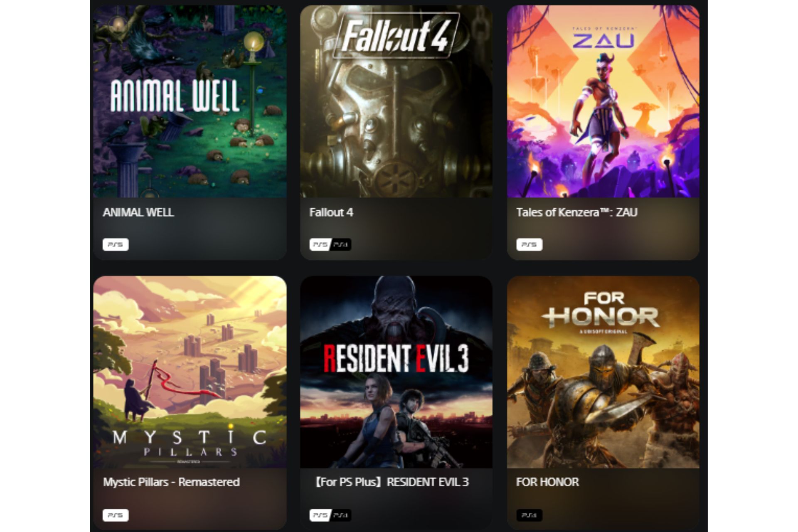
Task: Open the ANIMAL WELL cover art
Action: [190, 101]
